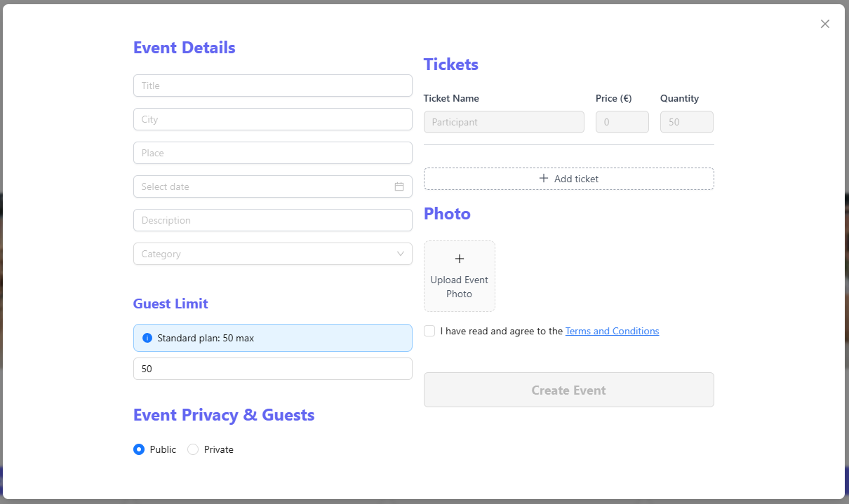This screenshot has width=849, height=504.
Task: Click the Place input field
Action: (273, 153)
